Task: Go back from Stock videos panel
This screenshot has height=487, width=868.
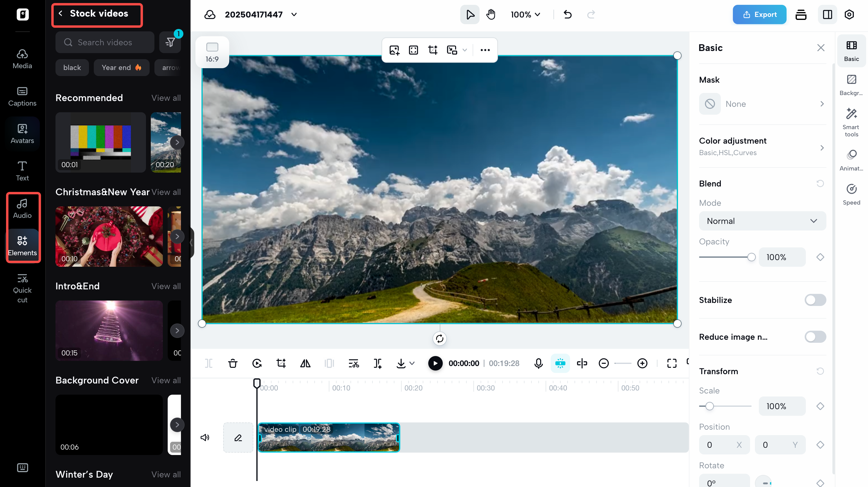Action: tap(61, 13)
